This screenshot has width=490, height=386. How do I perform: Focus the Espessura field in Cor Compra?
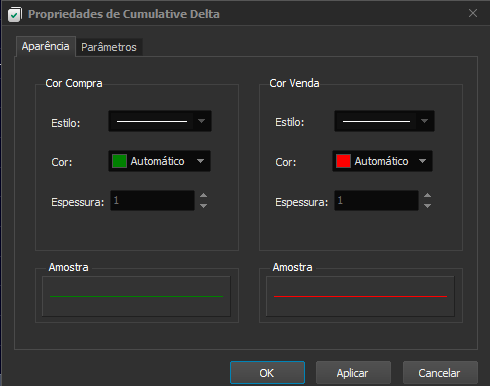pyautogui.click(x=152, y=200)
